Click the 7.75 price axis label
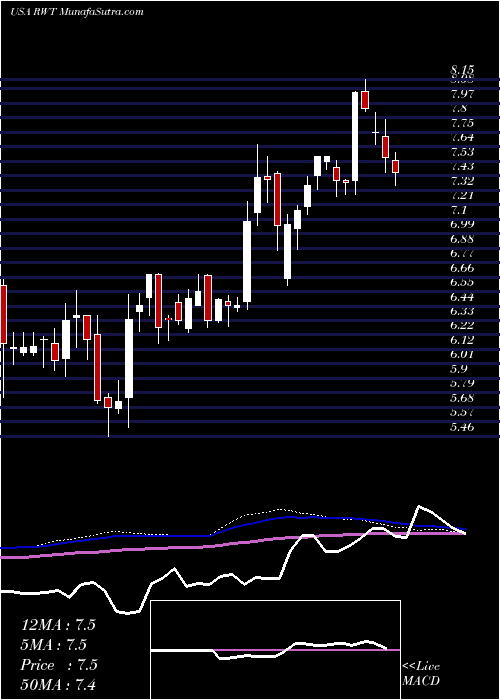The width and height of the screenshot is (500, 700). pyautogui.click(x=462, y=123)
